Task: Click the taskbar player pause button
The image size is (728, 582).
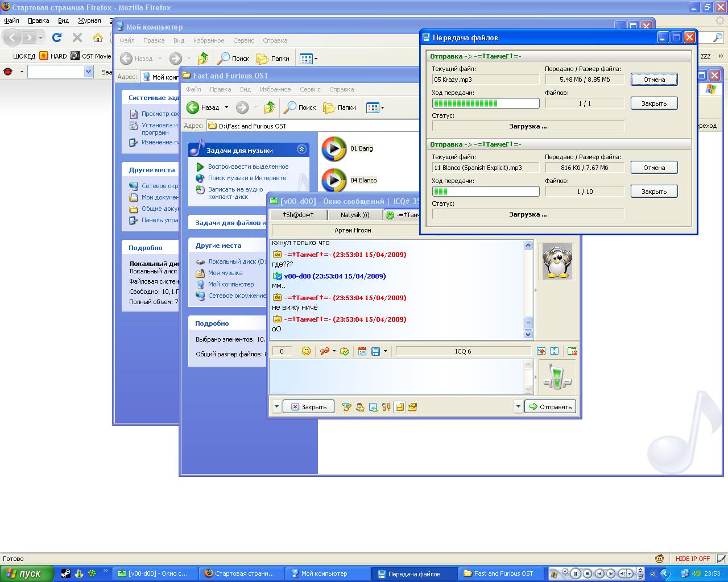Action: pyautogui.click(x=576, y=573)
